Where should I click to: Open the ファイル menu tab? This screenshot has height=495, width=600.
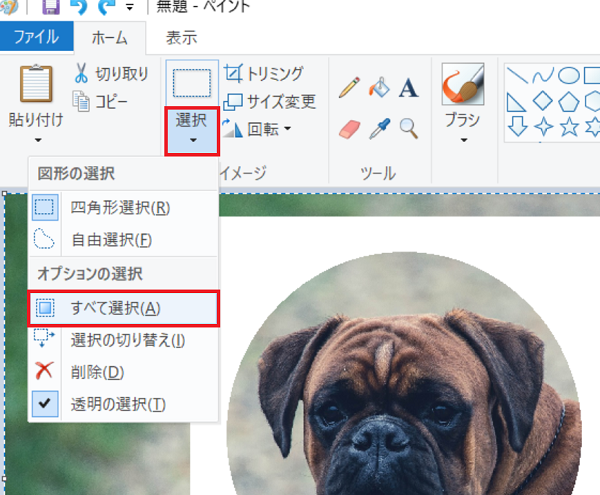(36, 37)
